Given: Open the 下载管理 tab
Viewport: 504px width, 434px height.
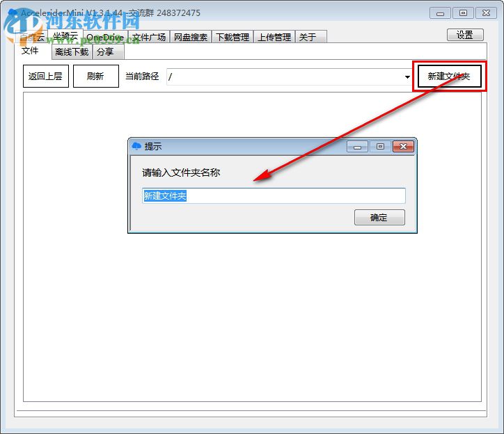Looking at the screenshot, I should (233, 37).
